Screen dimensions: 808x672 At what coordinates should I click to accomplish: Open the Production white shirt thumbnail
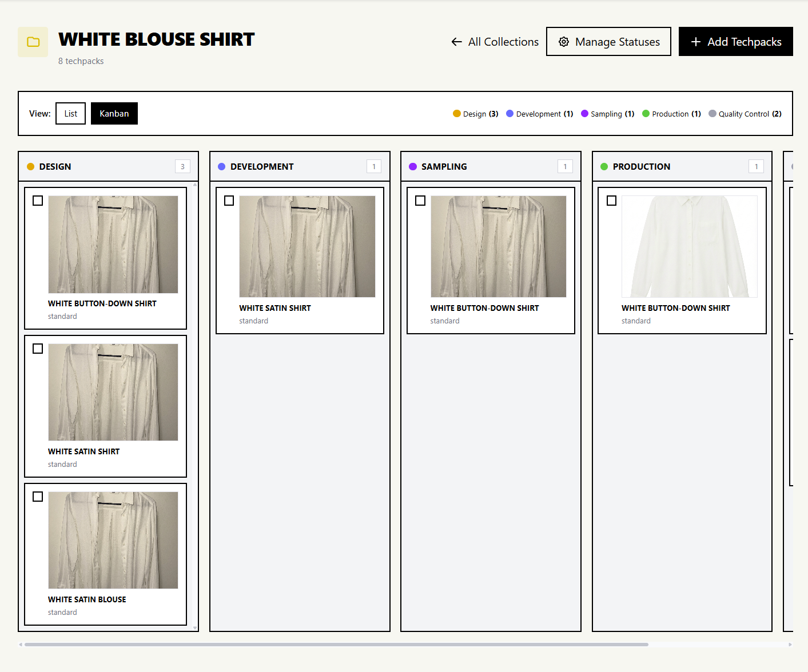pyautogui.click(x=689, y=246)
